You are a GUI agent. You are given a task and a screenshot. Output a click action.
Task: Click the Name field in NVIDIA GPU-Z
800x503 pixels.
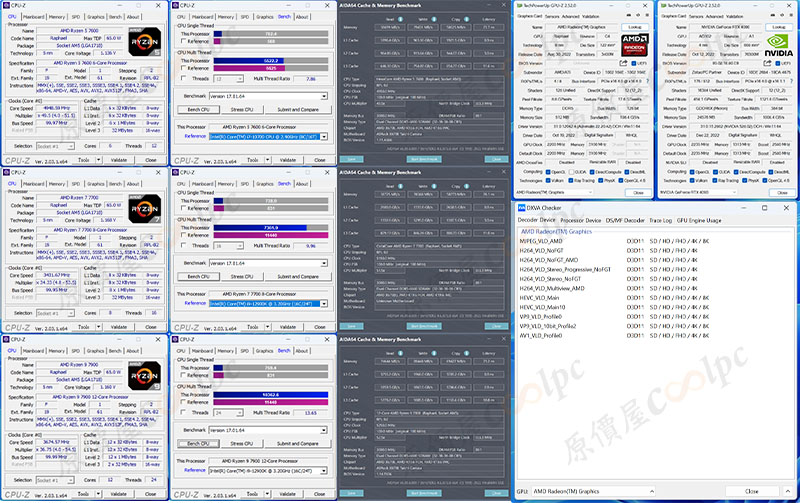click(726, 27)
